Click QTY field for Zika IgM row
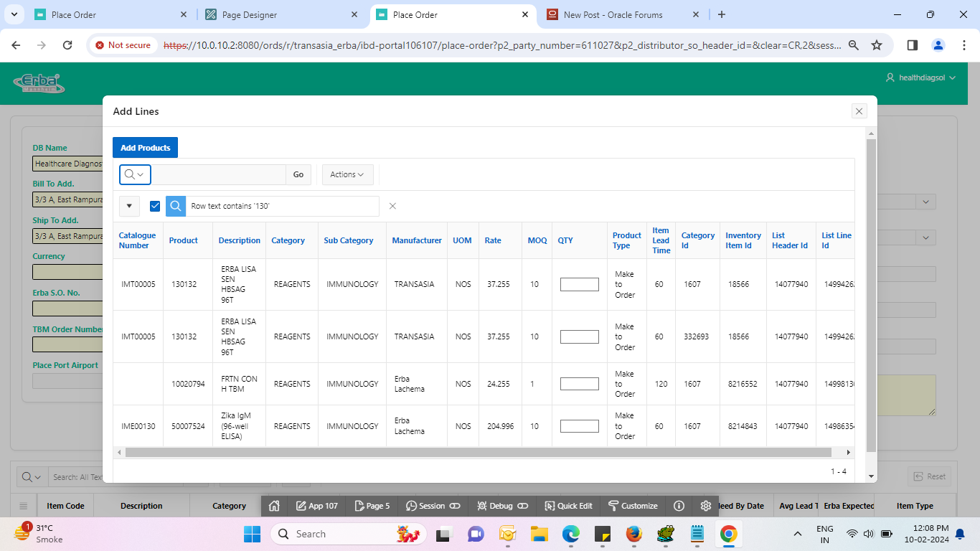 click(580, 426)
